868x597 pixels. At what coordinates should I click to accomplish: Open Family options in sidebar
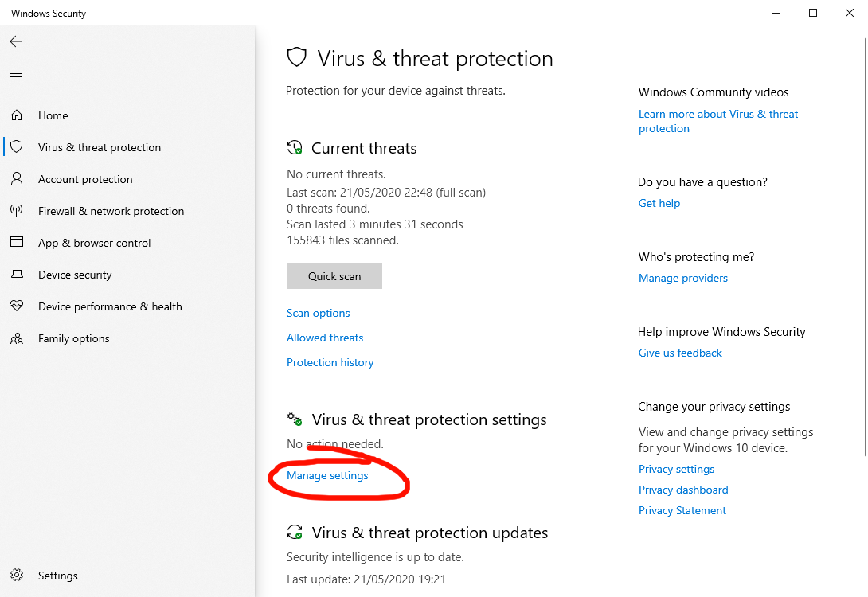pos(74,338)
